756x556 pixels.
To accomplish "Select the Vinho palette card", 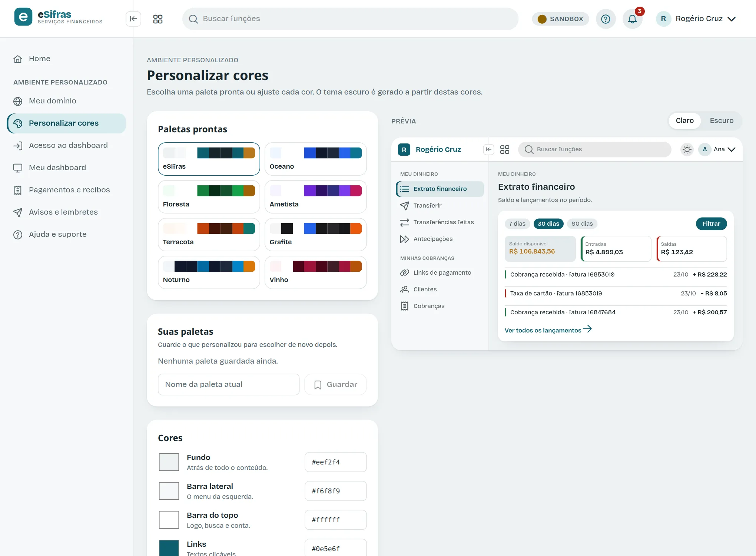I will pyautogui.click(x=316, y=272).
